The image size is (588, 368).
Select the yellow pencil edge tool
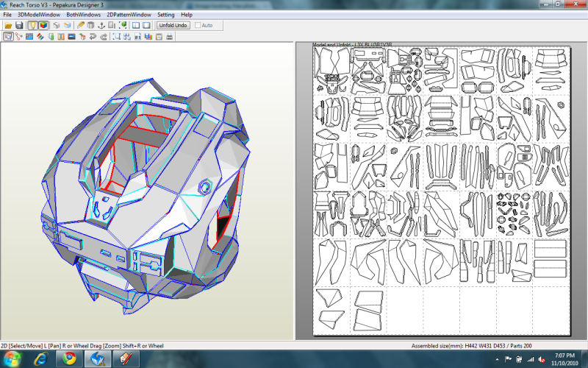tap(80, 26)
